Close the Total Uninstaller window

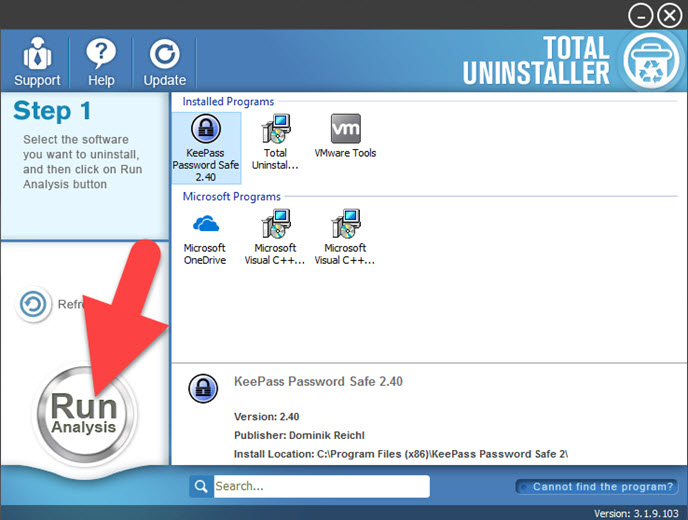pyautogui.click(x=670, y=16)
